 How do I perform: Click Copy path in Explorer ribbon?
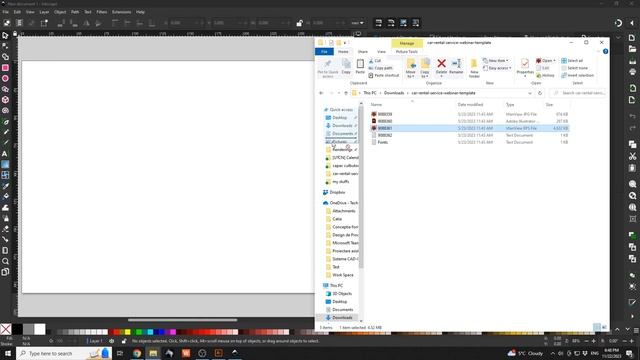[x=380, y=68]
